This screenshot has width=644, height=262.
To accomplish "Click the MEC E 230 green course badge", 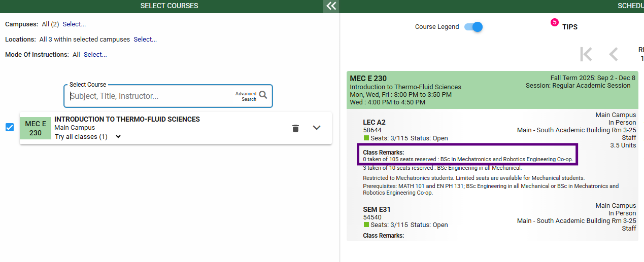I will point(36,128).
